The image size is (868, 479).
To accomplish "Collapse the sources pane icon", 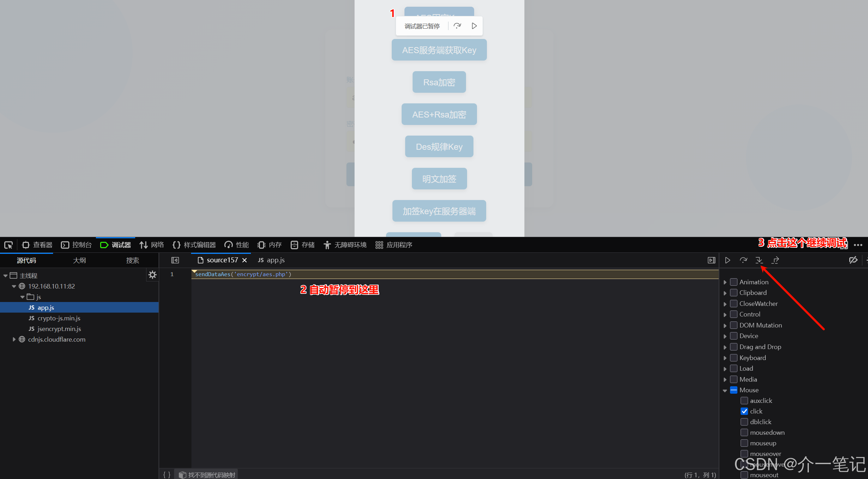I will point(175,260).
